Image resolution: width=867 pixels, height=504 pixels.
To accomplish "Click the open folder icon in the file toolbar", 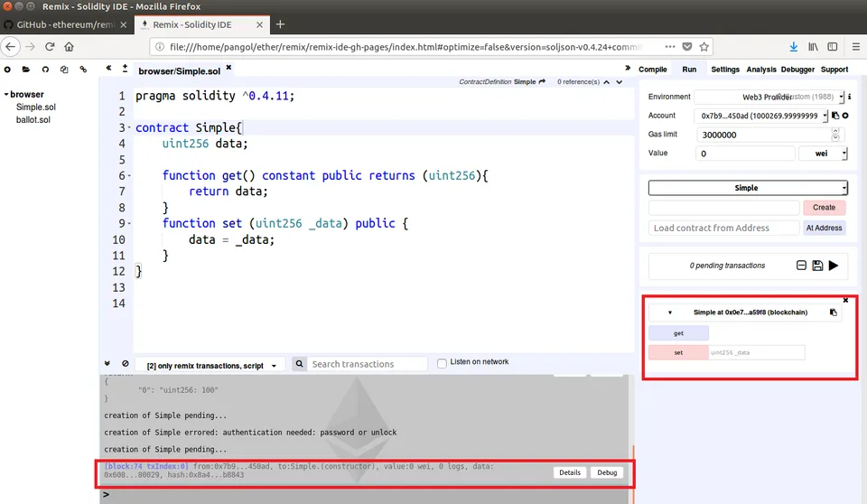I will 26,70.
